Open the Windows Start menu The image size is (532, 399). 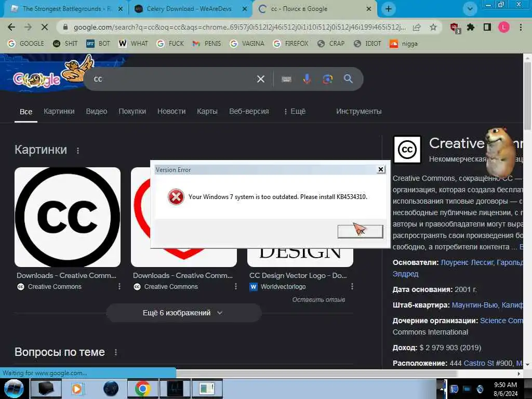click(13, 389)
